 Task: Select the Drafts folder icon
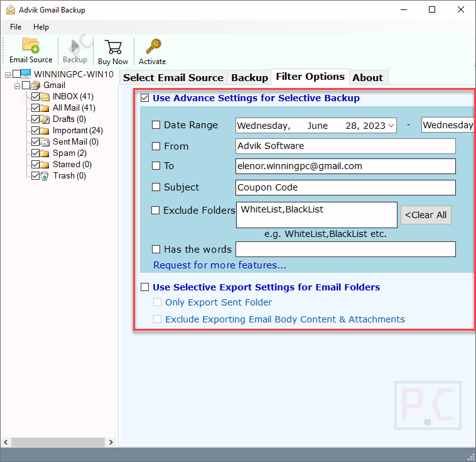tap(45, 119)
